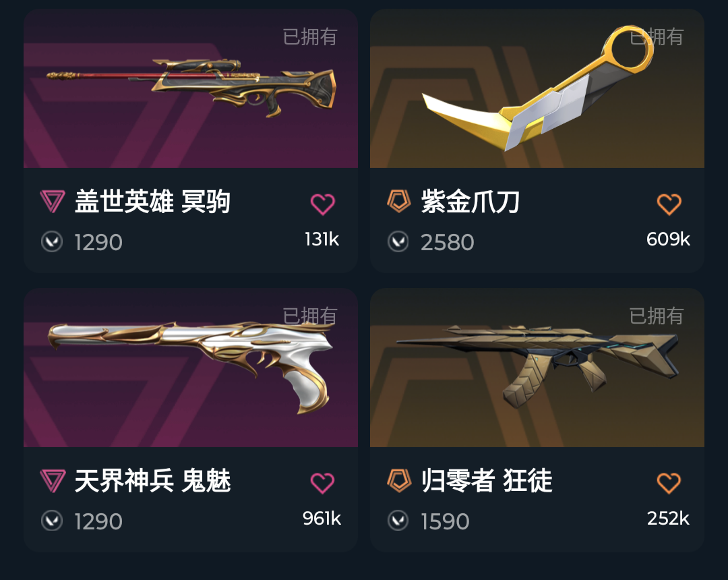728x580 pixels.
Task: Click VP currency icon under 盖世英雄 冥驹
Action: click(51, 241)
